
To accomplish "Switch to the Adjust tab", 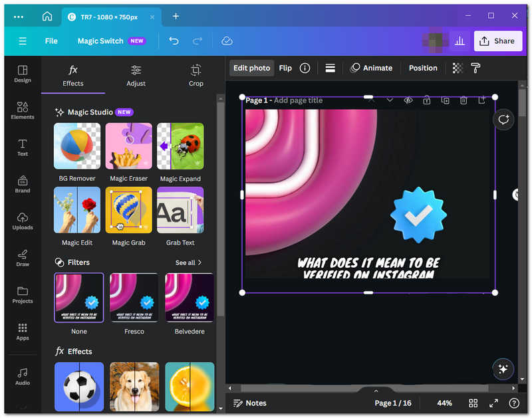I will 136,76.
